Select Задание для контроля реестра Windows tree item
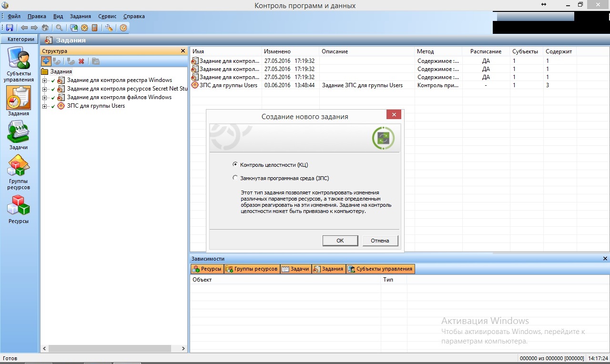This screenshot has width=610, height=364. (x=120, y=80)
